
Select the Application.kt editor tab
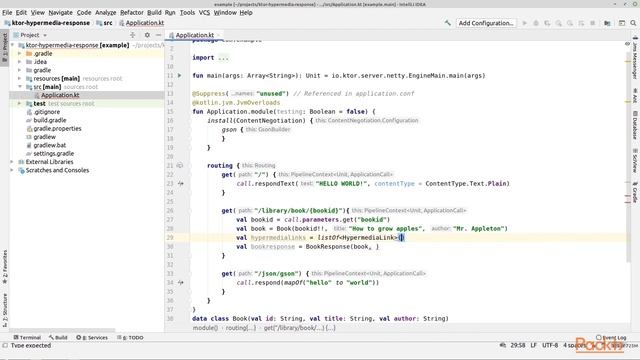pos(195,35)
